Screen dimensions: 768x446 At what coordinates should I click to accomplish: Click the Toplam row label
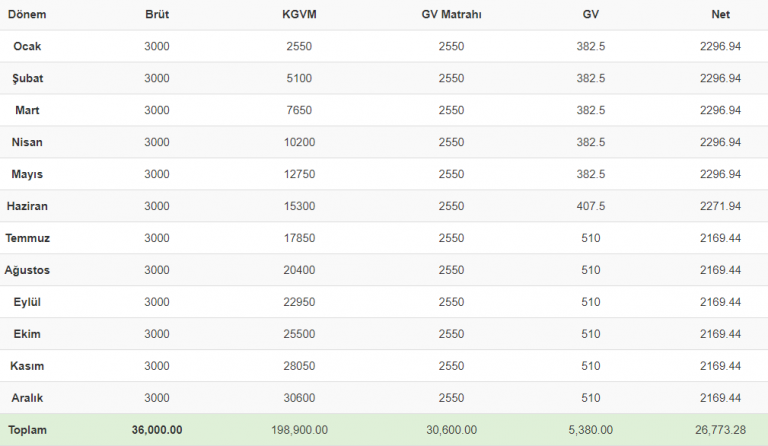[28, 430]
